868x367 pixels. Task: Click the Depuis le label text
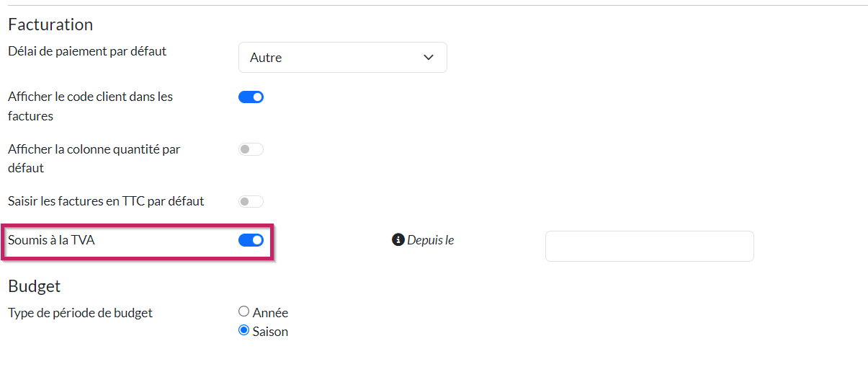click(x=431, y=240)
